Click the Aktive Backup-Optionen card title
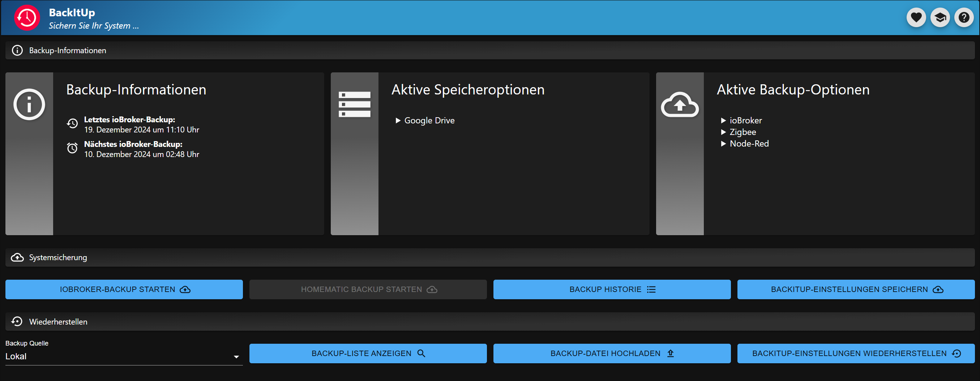 [x=793, y=90]
